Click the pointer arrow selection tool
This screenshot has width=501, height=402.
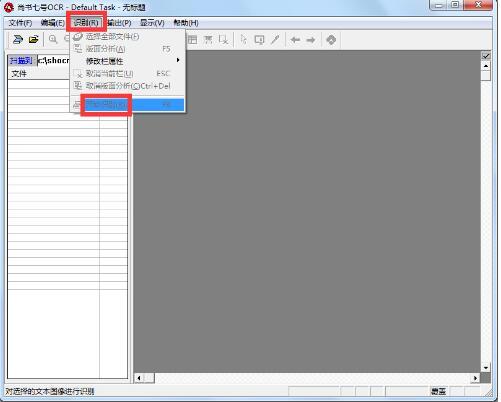coord(244,40)
